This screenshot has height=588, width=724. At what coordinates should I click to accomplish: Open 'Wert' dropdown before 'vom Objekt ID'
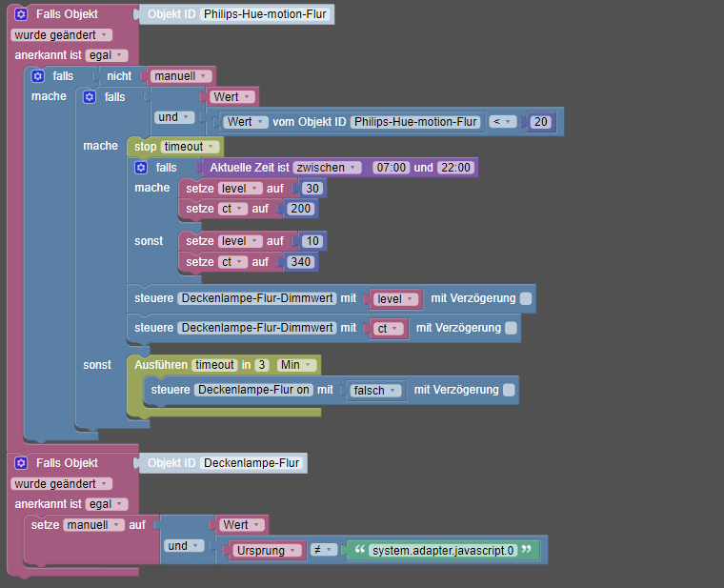coord(246,122)
